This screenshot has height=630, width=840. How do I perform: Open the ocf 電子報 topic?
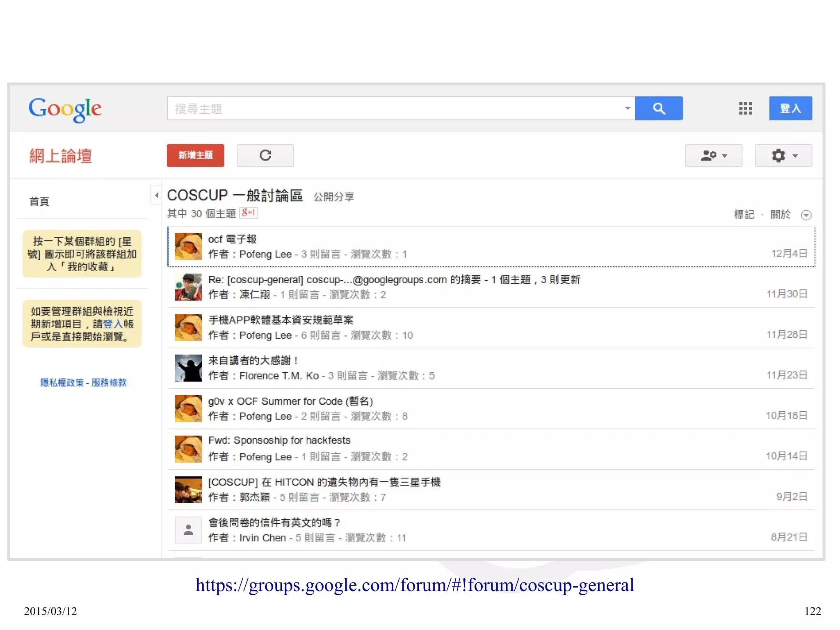click(232, 239)
